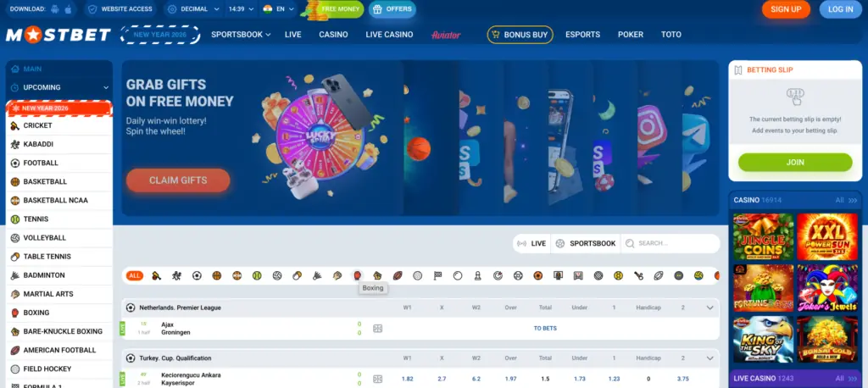This screenshot has height=388, width=868.
Task: Open Kabaddi in the left sidebar
Action: (59, 145)
